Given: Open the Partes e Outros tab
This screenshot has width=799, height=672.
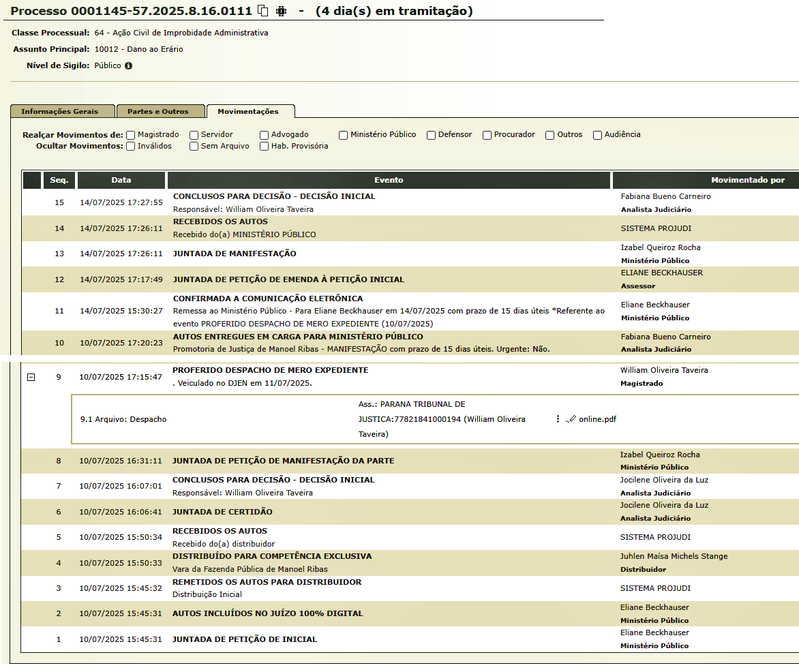Looking at the screenshot, I should 160,111.
